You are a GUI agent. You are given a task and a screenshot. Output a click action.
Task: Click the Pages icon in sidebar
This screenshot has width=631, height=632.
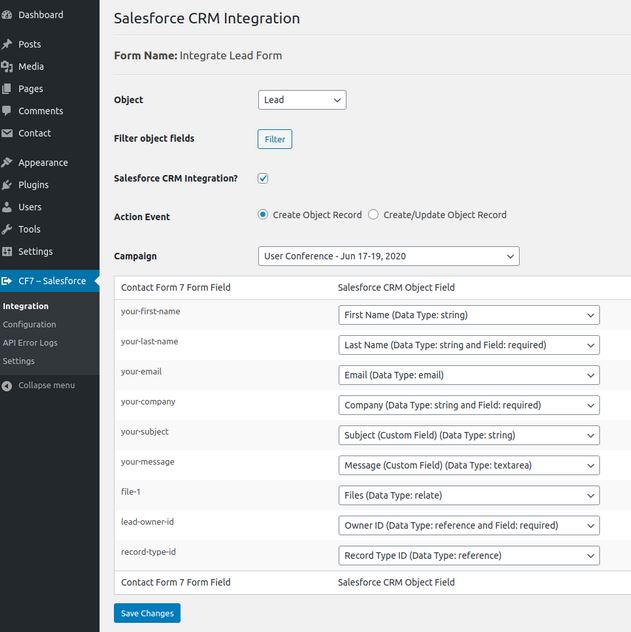pos(6,89)
